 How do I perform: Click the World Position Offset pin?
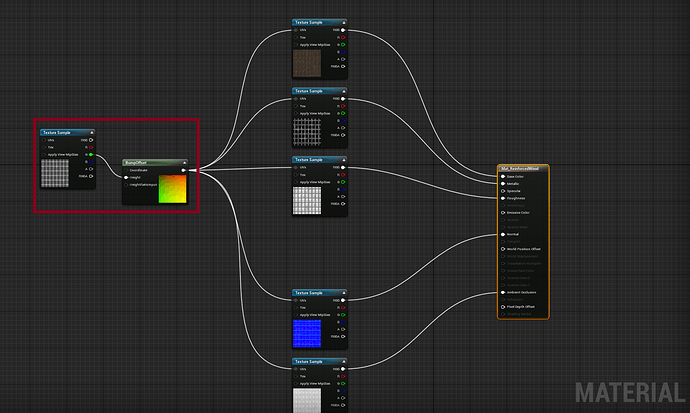click(503, 249)
